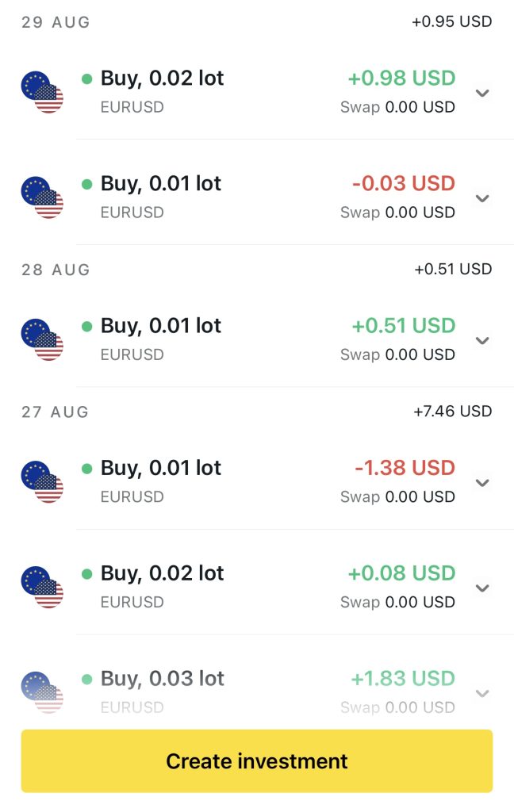Expand the +0.51 USD trade chevron

point(482,340)
